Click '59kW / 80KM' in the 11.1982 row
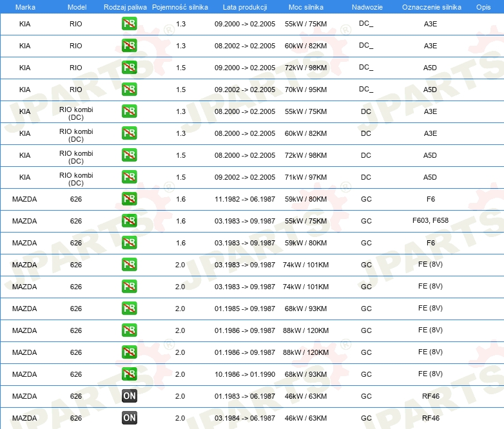The height and width of the screenshot is (429, 504). pyautogui.click(x=305, y=199)
